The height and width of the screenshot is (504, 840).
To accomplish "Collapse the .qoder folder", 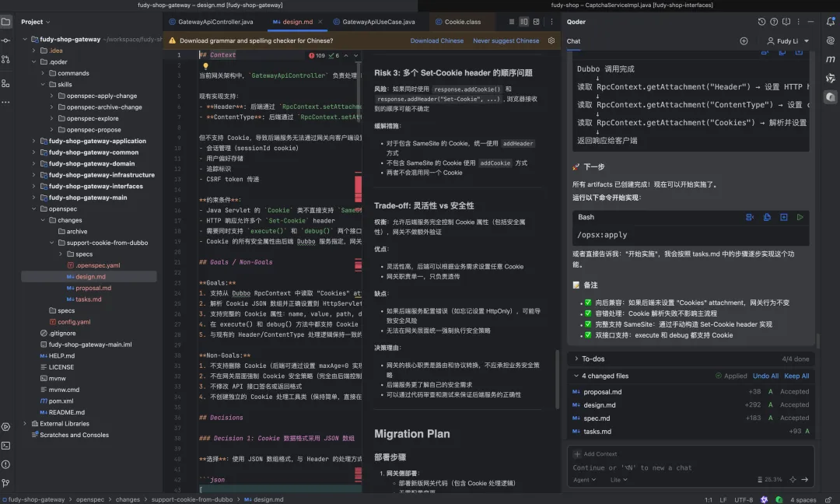I will 33,61.
